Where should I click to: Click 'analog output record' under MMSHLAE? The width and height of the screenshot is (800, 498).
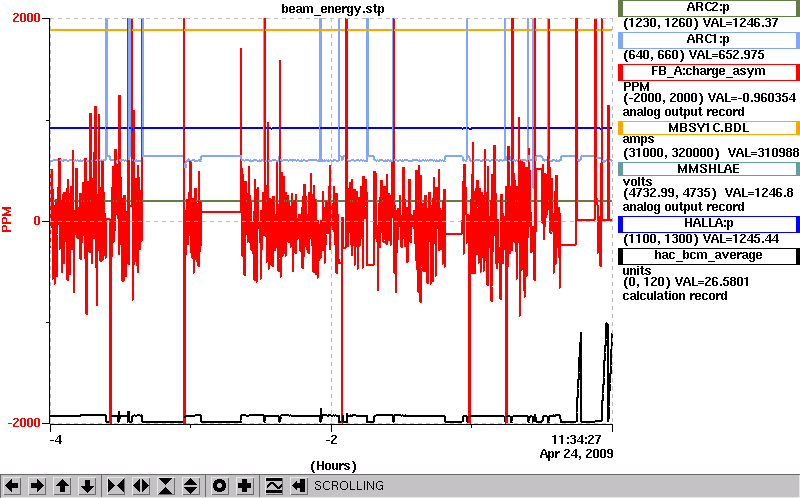(x=683, y=207)
